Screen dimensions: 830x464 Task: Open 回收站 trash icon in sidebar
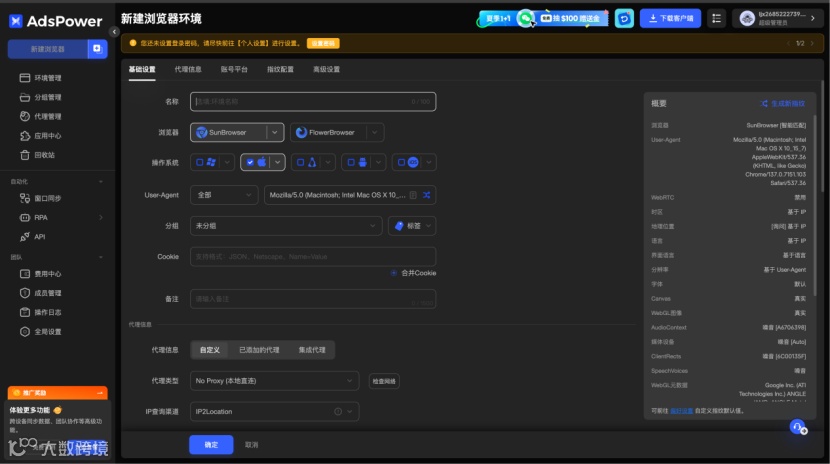[24, 155]
